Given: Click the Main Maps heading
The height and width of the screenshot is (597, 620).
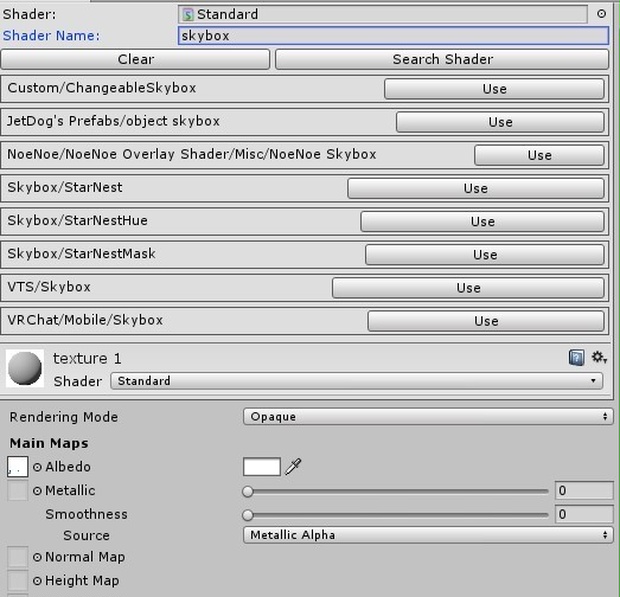Looking at the screenshot, I should click(x=49, y=443).
